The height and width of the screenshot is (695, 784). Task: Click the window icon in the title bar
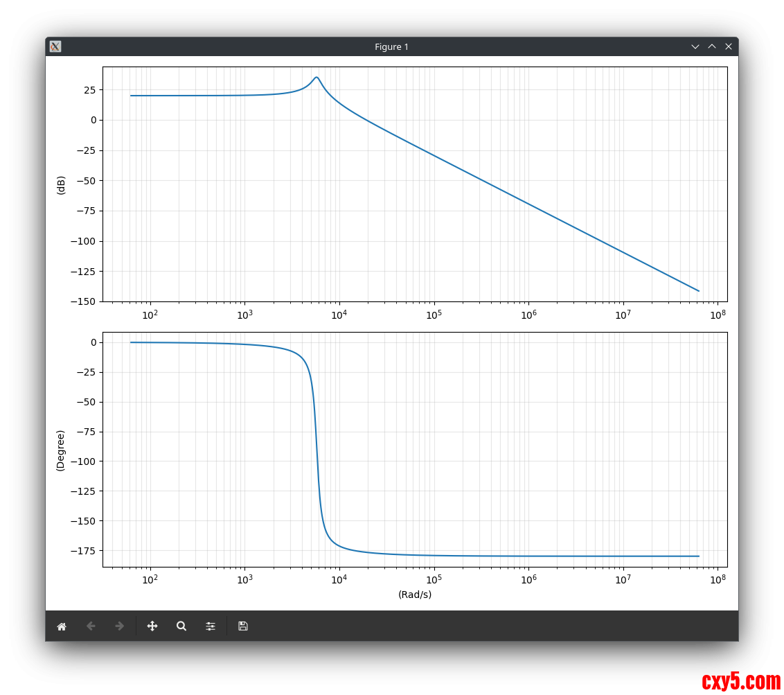[55, 46]
